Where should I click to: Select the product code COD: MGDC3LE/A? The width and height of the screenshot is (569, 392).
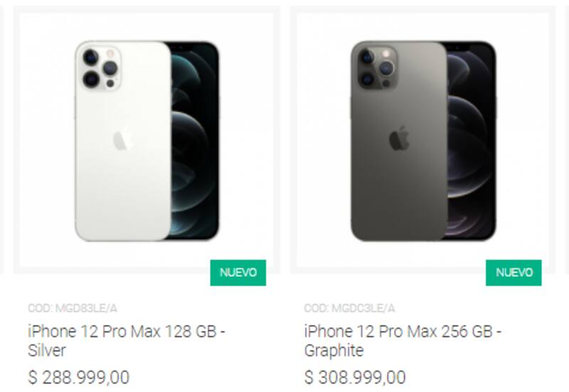click(x=349, y=308)
